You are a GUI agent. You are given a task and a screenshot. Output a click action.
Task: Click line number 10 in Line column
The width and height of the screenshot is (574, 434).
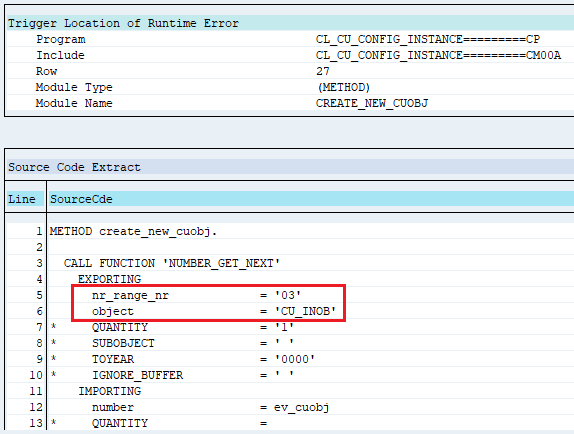click(36, 375)
